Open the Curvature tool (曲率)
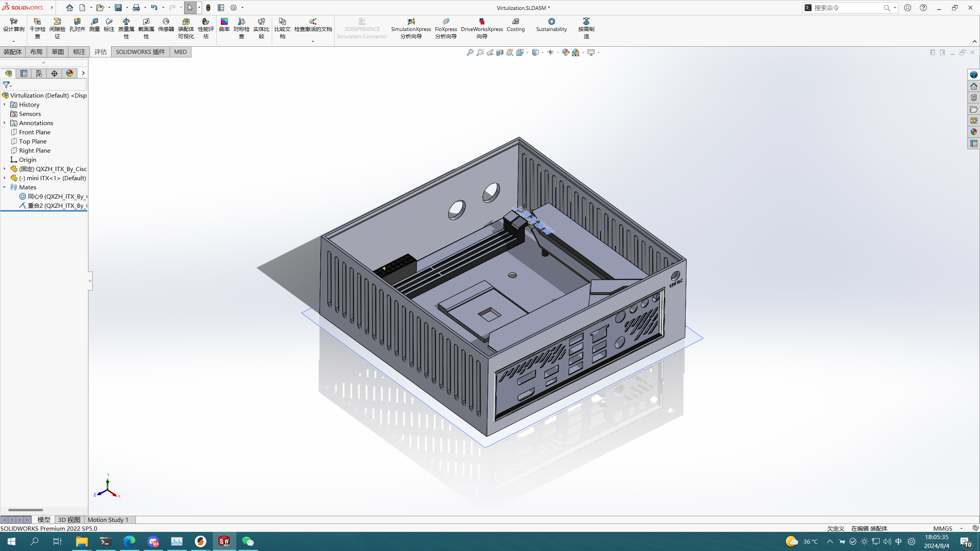 click(x=224, y=24)
